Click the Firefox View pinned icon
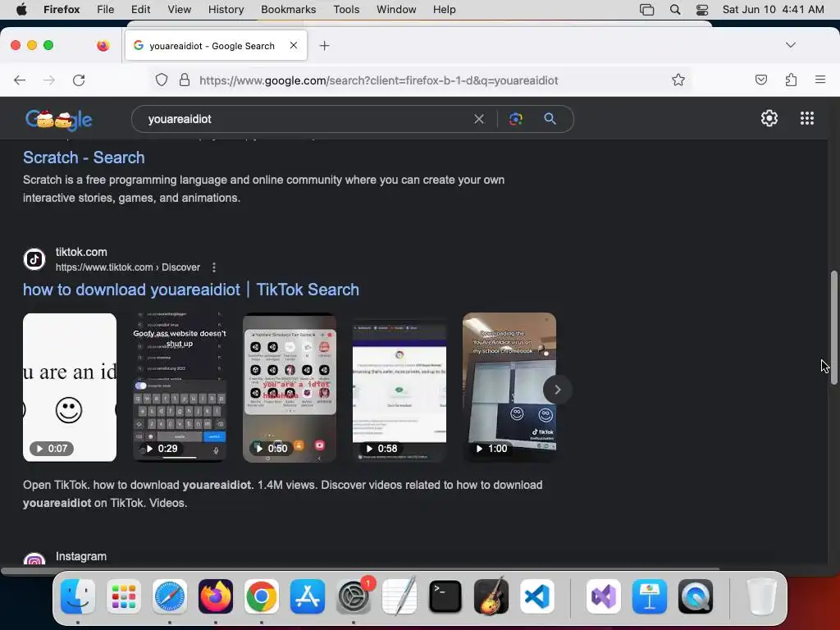The width and height of the screenshot is (840, 630). [103, 46]
